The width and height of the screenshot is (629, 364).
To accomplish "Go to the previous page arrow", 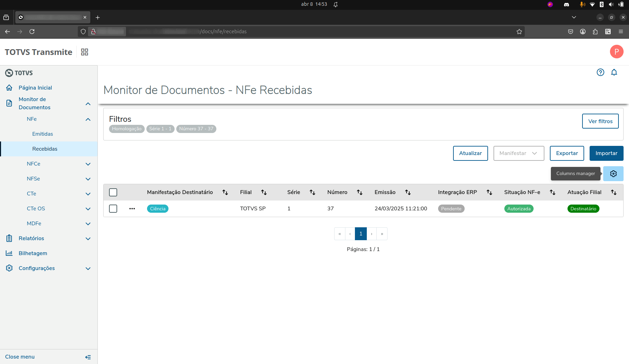I will (350, 234).
